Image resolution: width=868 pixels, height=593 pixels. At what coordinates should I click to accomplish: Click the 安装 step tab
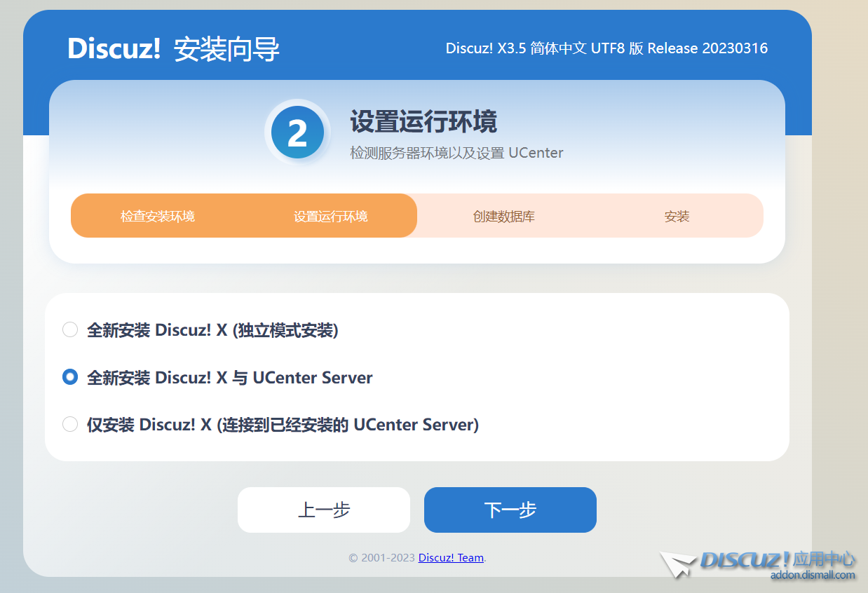677,216
